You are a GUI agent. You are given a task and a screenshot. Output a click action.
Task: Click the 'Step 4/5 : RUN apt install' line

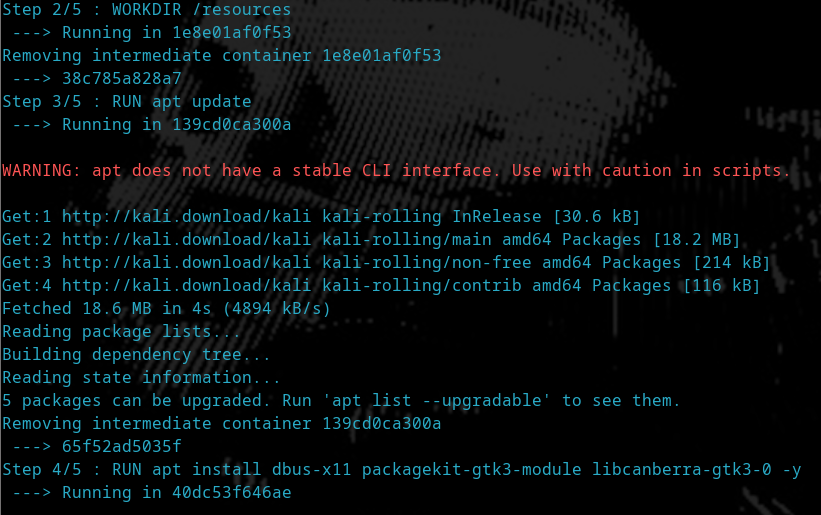400,469
